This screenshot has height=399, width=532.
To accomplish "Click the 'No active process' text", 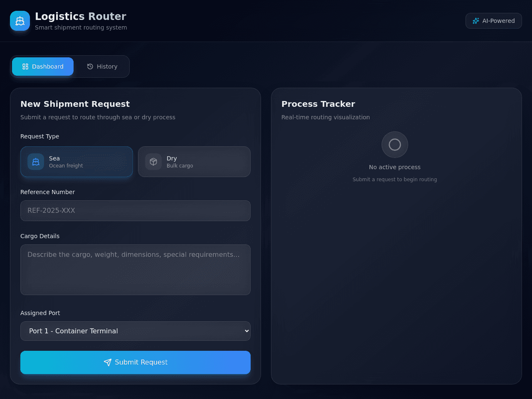I will [x=395, y=167].
